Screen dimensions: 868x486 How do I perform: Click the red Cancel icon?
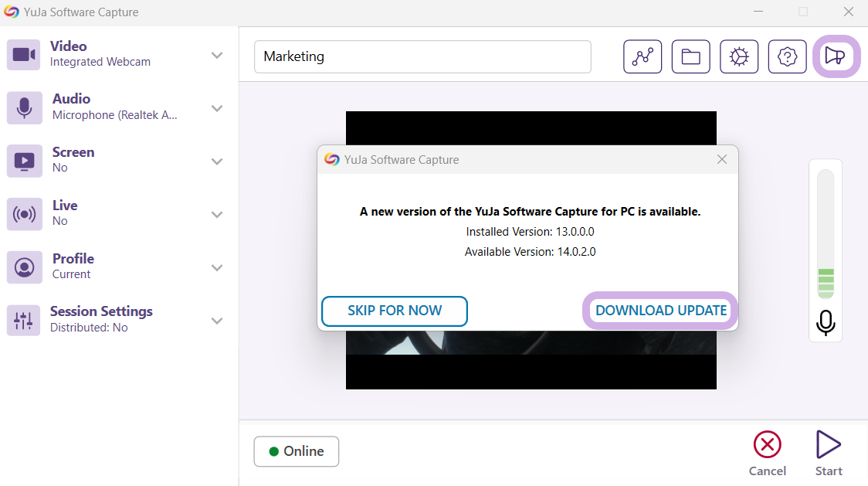[768, 444]
